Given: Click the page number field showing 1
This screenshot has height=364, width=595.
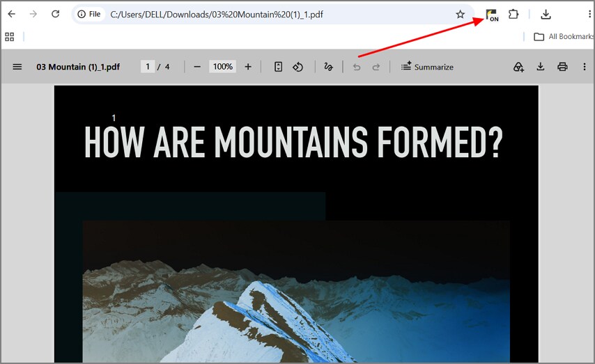Looking at the screenshot, I should coord(148,67).
